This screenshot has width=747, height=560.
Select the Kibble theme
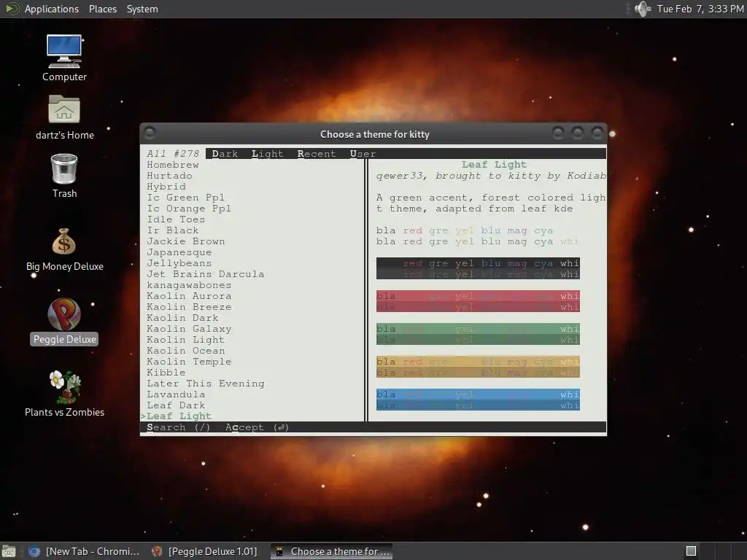tap(166, 373)
